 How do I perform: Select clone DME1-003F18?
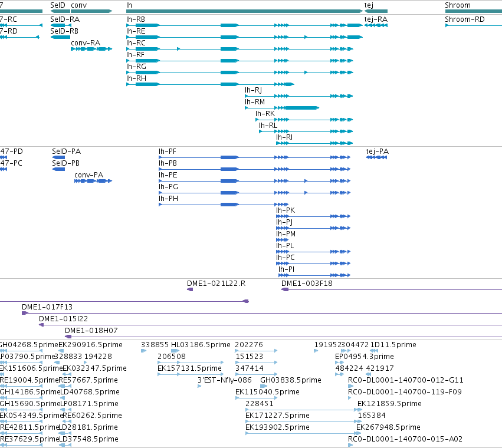tap(392, 289)
